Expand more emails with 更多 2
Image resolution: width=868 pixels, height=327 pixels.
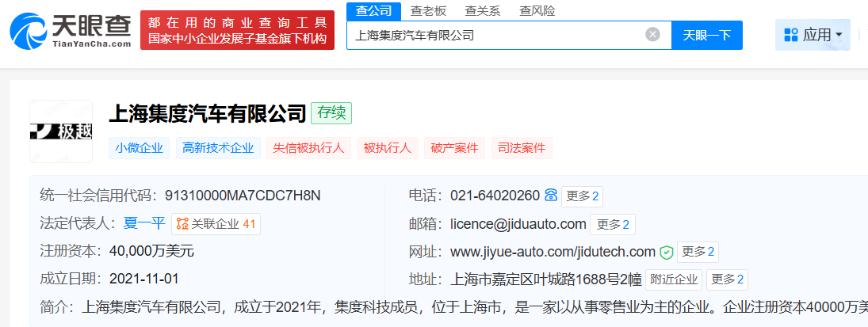[611, 225]
